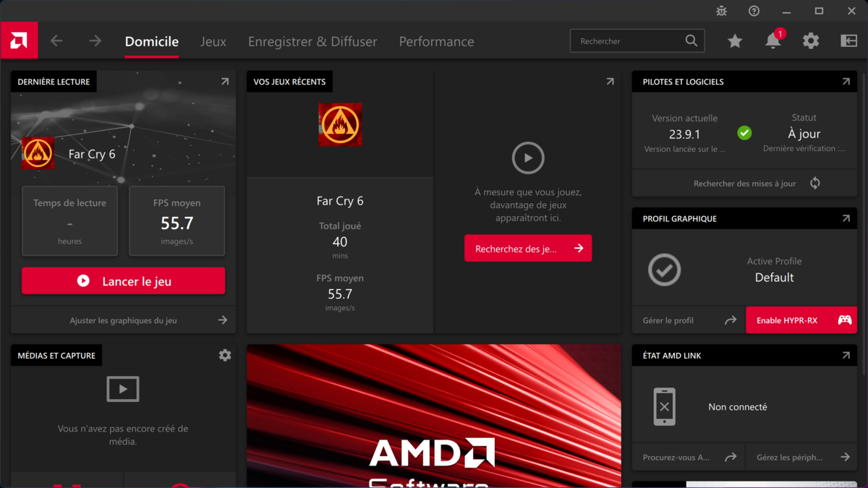The height and width of the screenshot is (488, 868).
Task: Click the AMD Software banner image
Action: (434, 416)
